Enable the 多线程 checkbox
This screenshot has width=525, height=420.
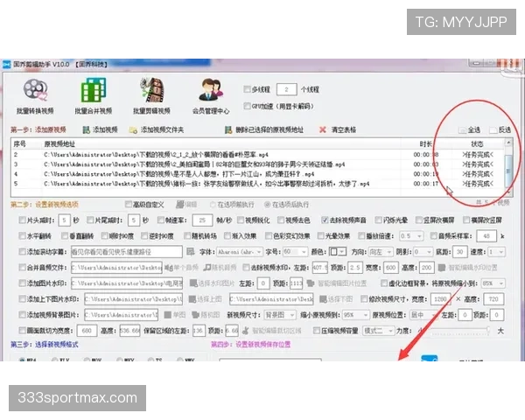[x=247, y=89]
